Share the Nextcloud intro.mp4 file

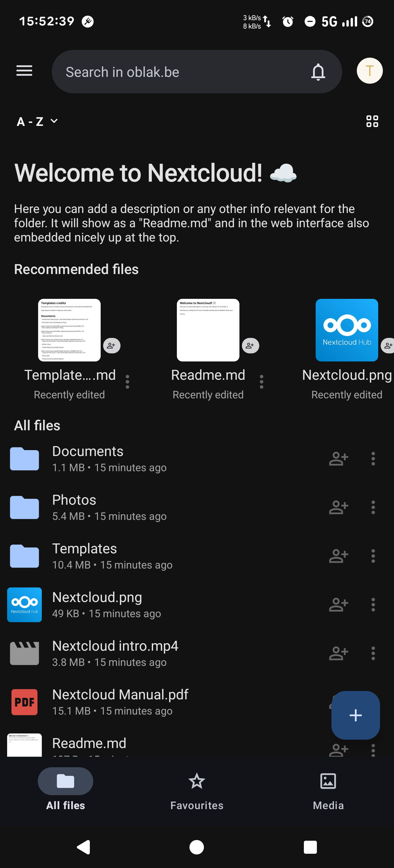click(x=339, y=653)
